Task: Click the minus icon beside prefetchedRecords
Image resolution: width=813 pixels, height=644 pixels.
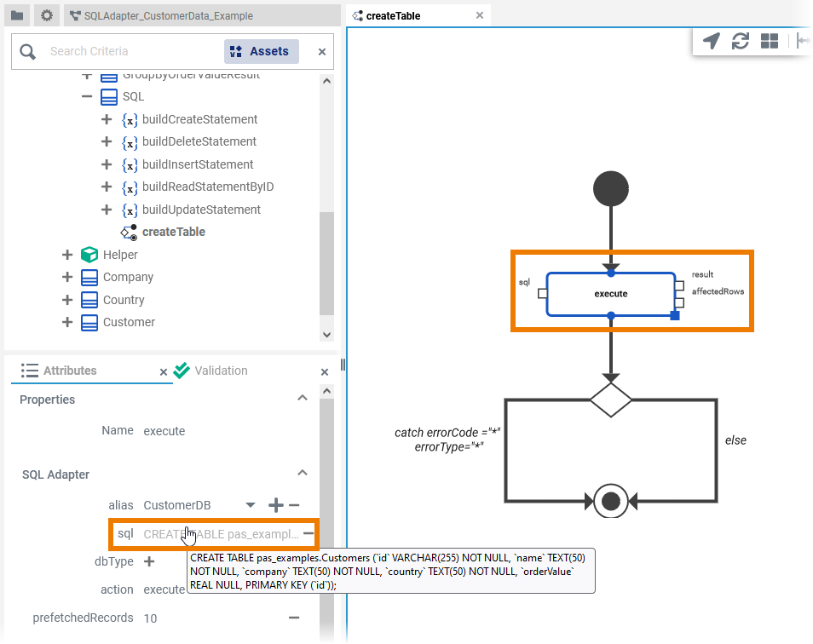Action: coord(293,618)
